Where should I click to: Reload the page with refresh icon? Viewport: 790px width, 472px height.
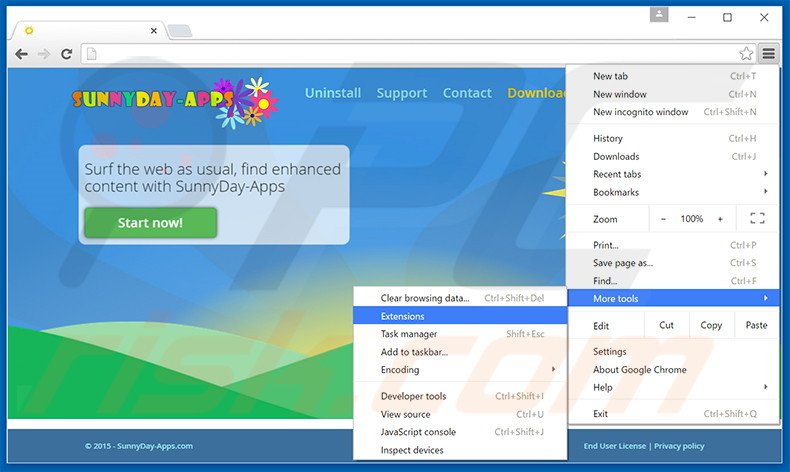[x=67, y=54]
